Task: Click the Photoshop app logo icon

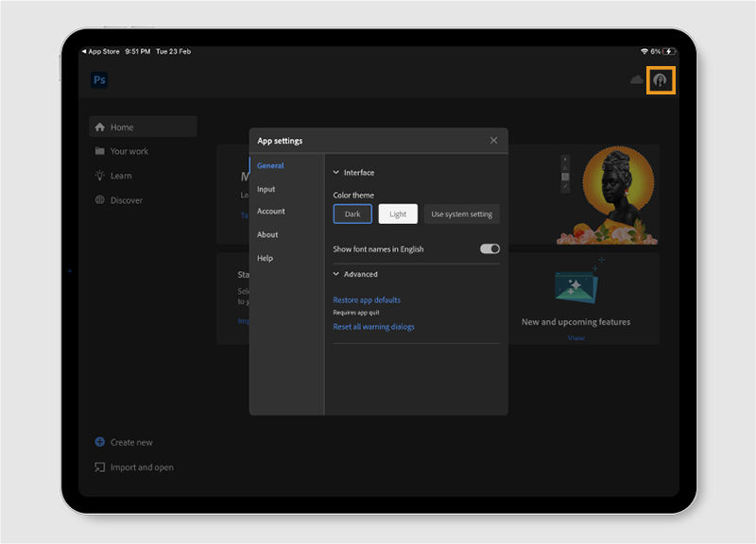Action: [x=99, y=80]
